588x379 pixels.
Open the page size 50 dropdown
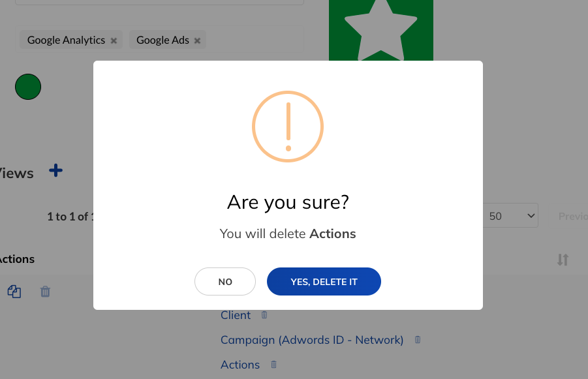click(510, 215)
